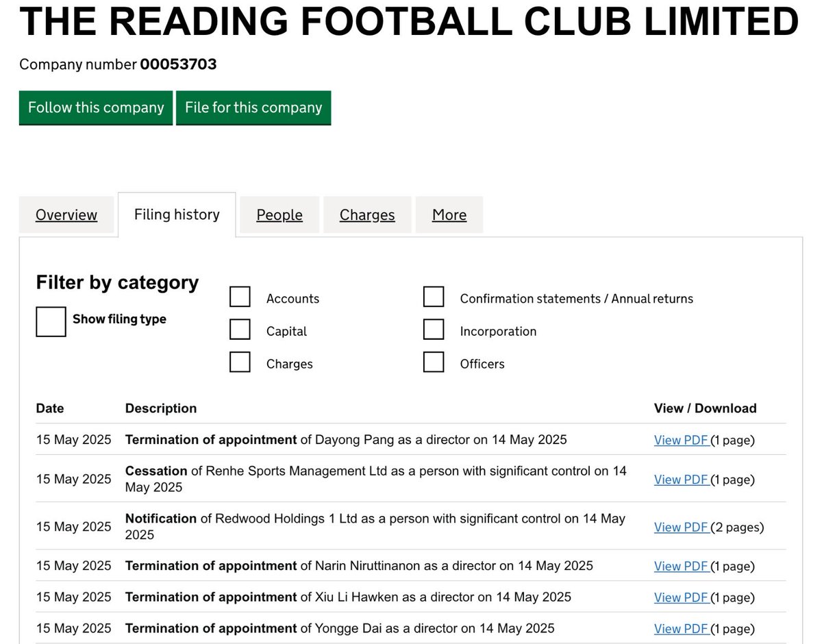
Task: Tick the Officers filter checkbox
Action: [x=434, y=362]
